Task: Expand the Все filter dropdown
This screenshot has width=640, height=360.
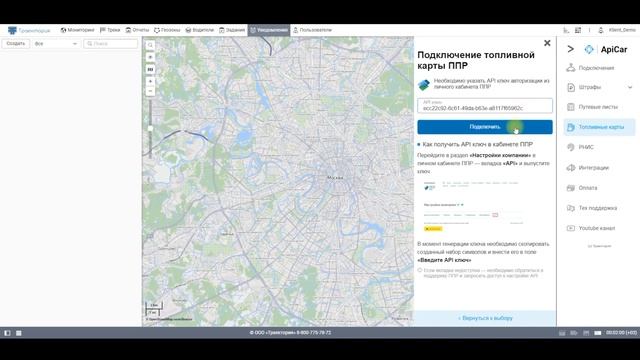Action: point(56,44)
